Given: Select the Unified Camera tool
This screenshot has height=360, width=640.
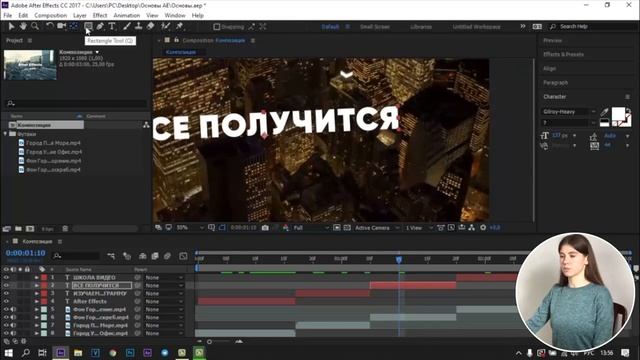Looking at the screenshot, I should coord(62,26).
